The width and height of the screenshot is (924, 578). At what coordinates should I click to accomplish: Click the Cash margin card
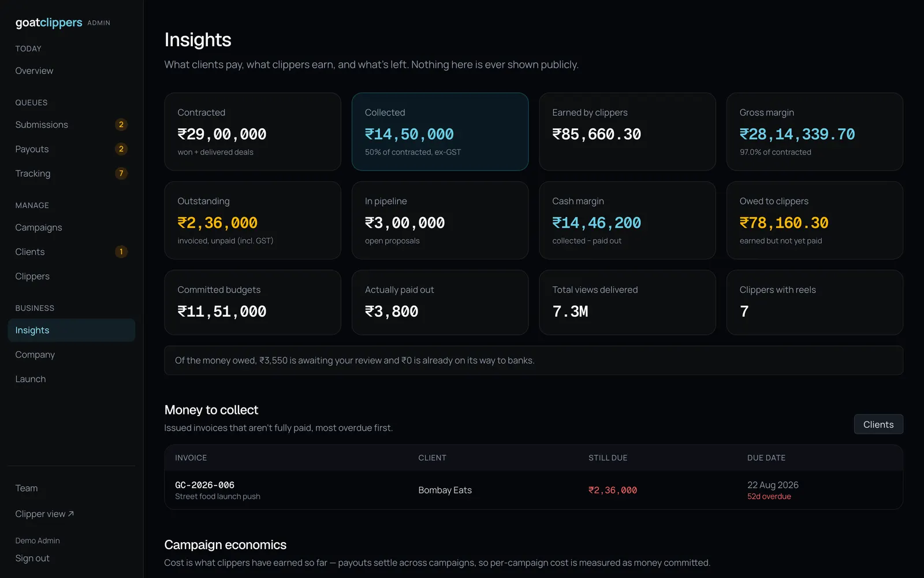[x=627, y=220]
